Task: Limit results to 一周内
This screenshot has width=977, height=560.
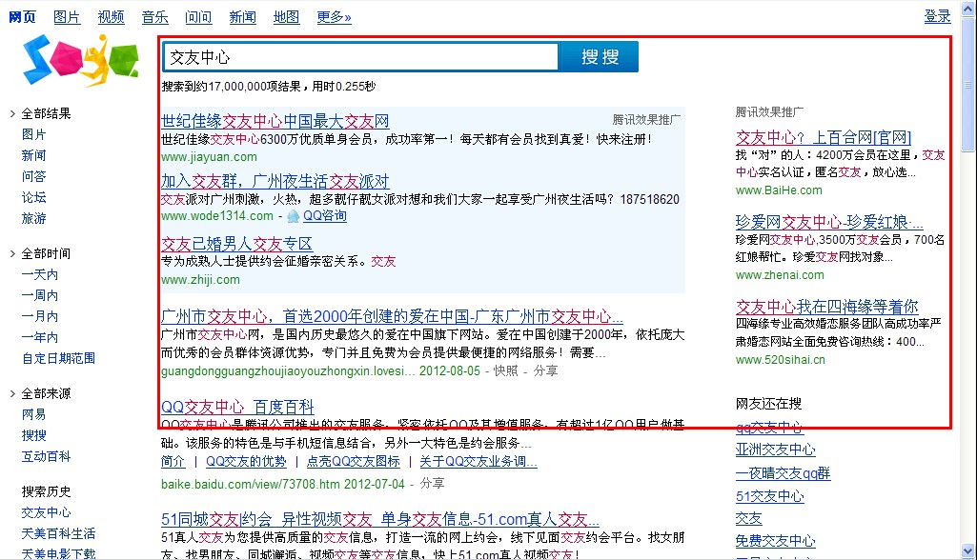Action: (x=40, y=295)
